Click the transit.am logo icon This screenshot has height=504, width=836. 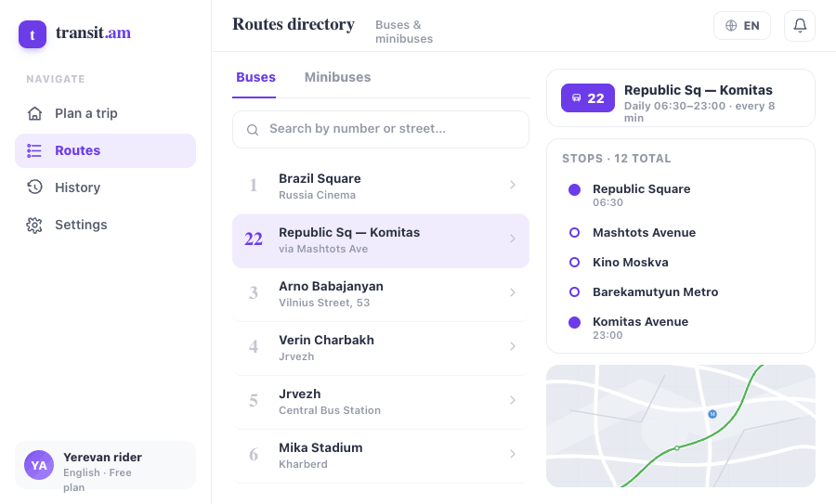coord(33,34)
